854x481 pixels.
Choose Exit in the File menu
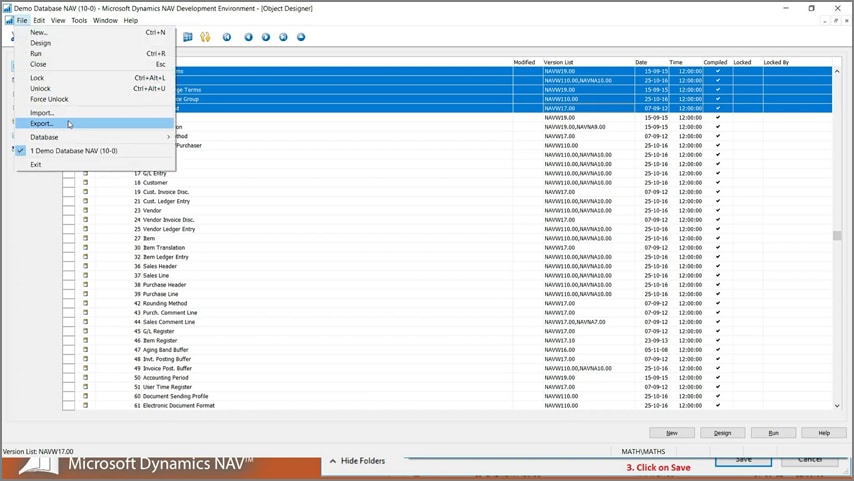(x=94, y=165)
